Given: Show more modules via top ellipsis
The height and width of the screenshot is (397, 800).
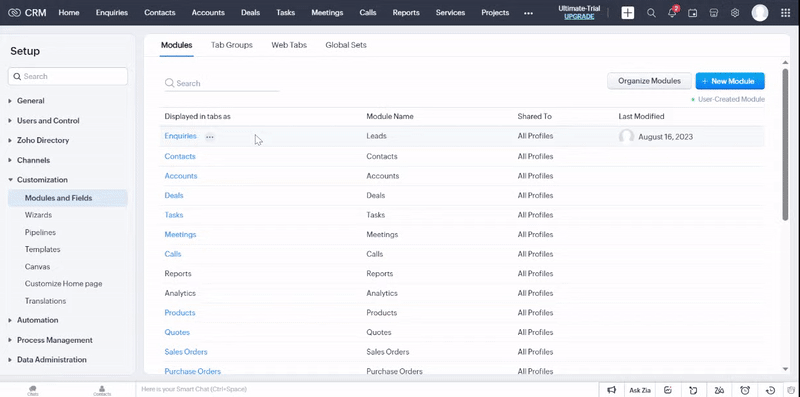Looking at the screenshot, I should (529, 13).
